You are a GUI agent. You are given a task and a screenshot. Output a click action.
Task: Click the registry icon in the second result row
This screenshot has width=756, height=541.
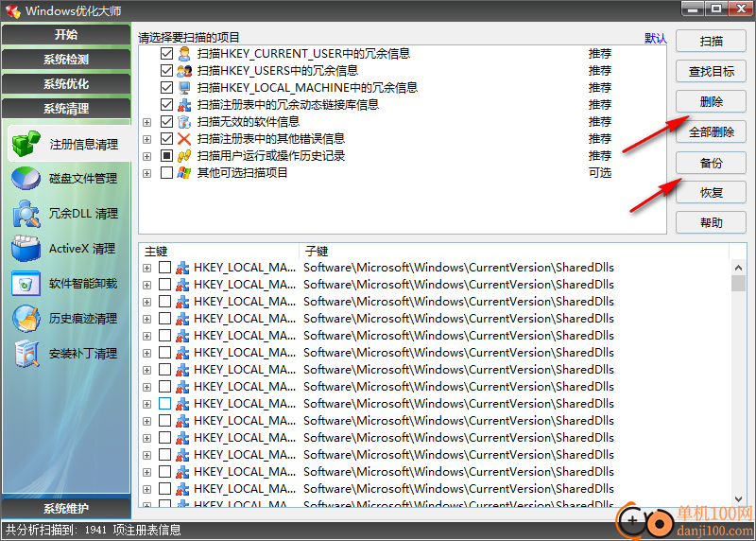pyautogui.click(x=182, y=285)
